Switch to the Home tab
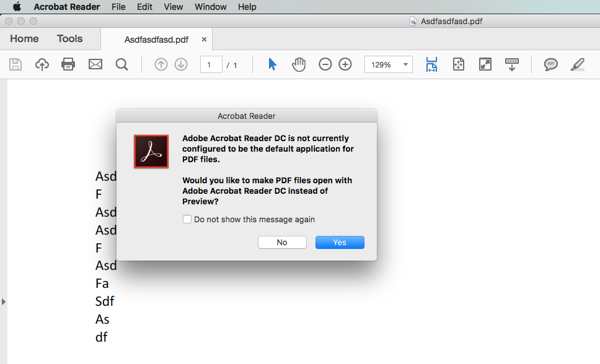Screen dimensions: 600x364 [25, 38]
